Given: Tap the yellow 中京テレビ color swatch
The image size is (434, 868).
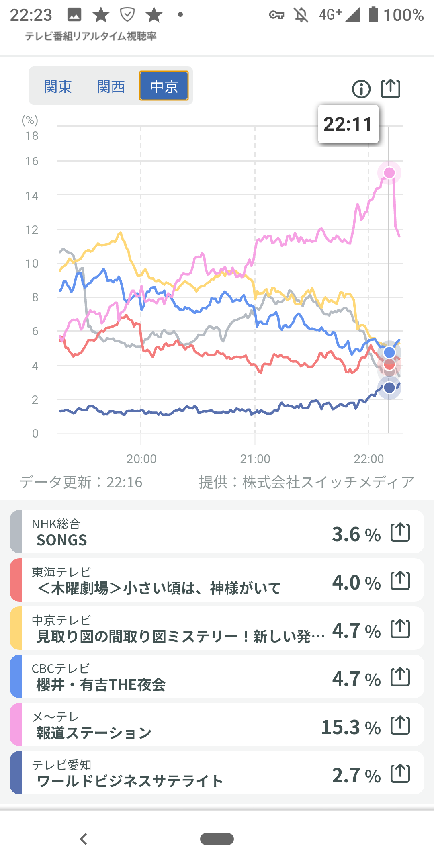Looking at the screenshot, I should [16, 629].
